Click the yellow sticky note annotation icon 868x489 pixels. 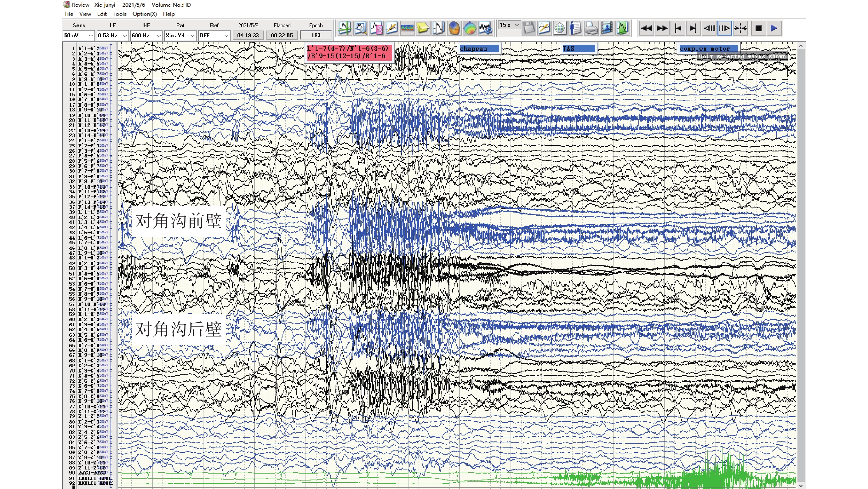pos(423,28)
